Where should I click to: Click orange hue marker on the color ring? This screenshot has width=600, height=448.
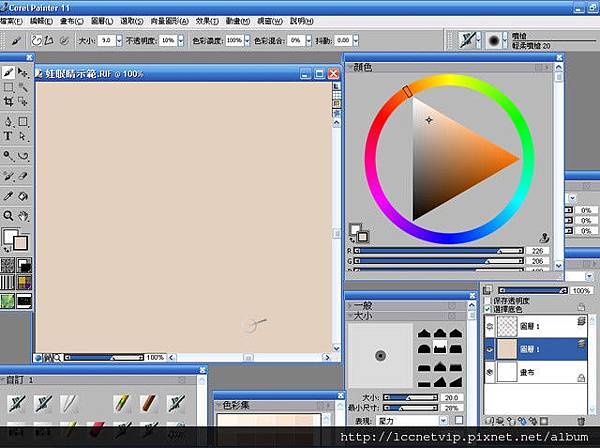(x=408, y=91)
